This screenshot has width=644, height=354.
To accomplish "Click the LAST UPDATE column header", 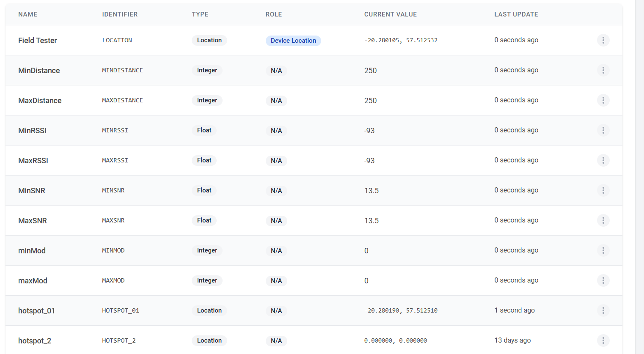I will click(x=516, y=14).
